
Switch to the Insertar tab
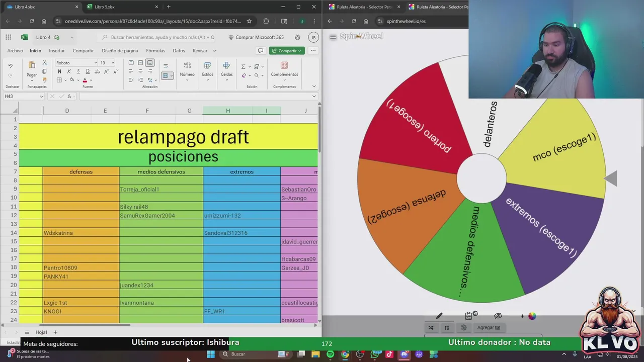pos(57,51)
